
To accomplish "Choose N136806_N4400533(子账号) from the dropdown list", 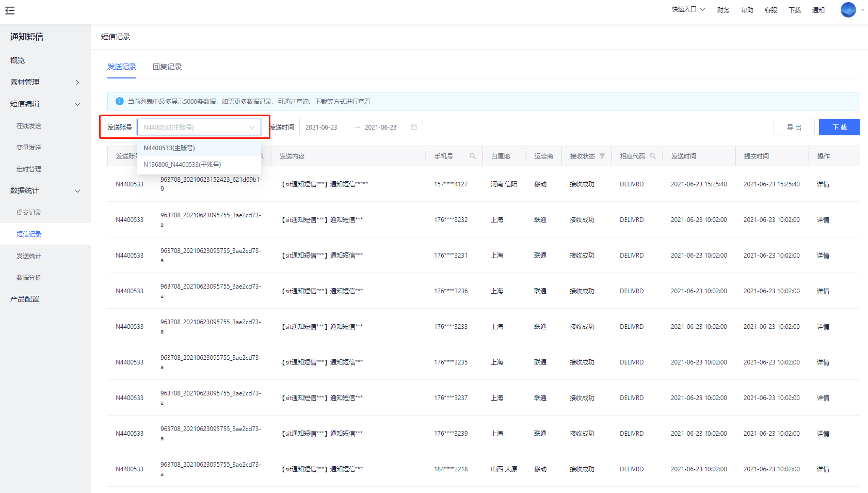I will (x=199, y=164).
